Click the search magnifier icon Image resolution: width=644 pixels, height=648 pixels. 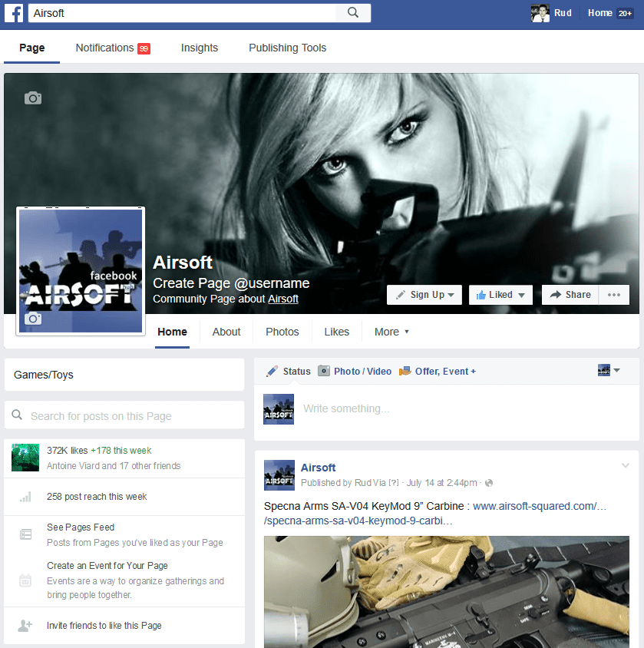click(x=352, y=12)
